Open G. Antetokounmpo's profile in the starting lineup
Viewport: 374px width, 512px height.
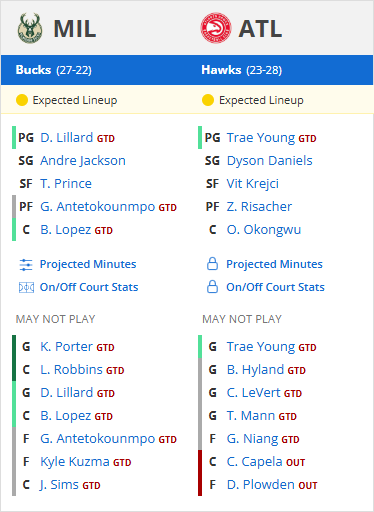click(x=98, y=207)
